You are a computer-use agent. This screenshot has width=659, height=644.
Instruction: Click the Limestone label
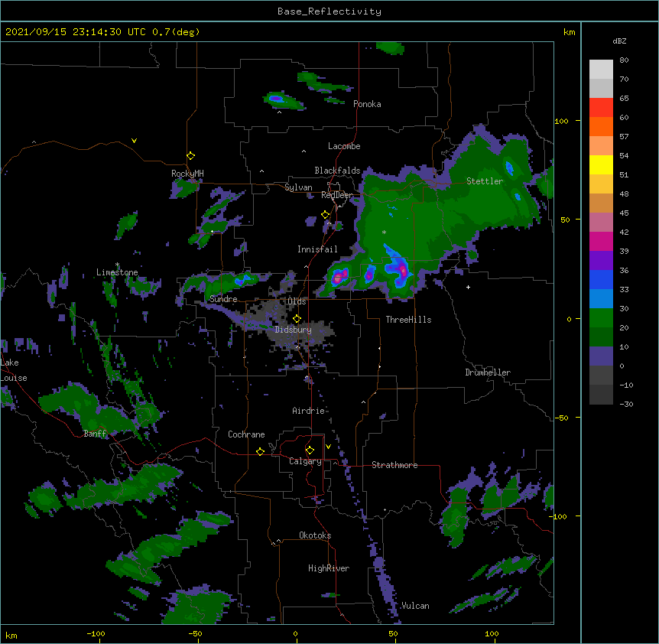coord(117,272)
